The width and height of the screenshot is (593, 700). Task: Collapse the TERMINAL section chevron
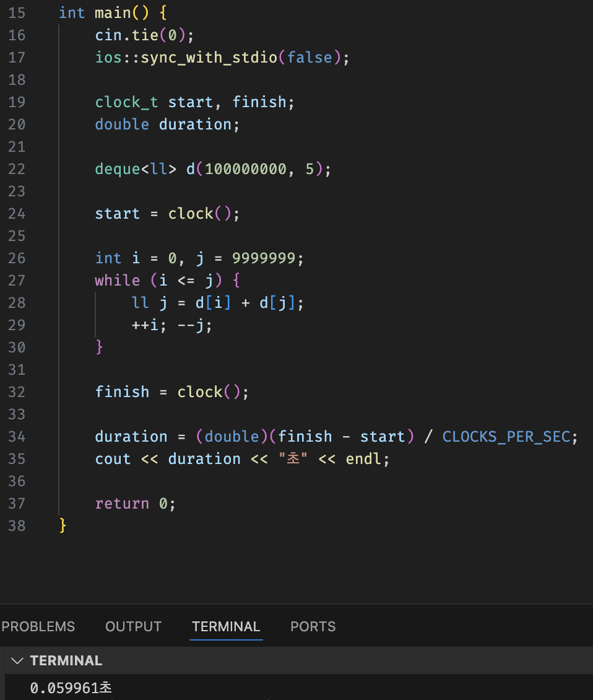17,660
